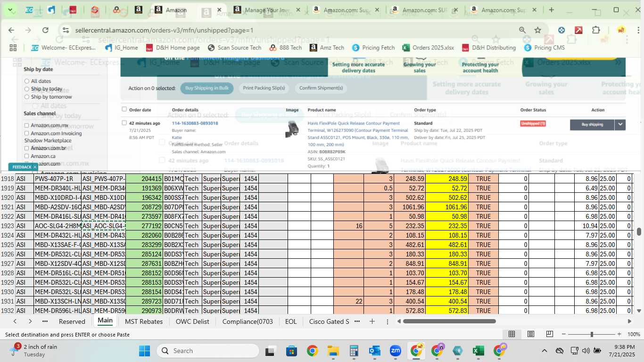Viewport: 644px width, 362px height.
Task: Open a new browser tab with plus
Action: pyautogui.click(x=552, y=10)
